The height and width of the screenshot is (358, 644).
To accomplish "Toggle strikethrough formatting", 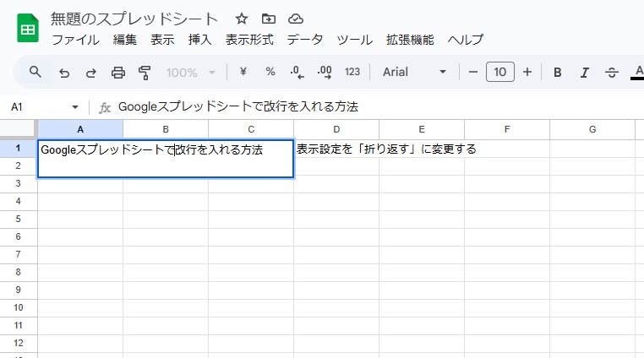I will [x=612, y=73].
